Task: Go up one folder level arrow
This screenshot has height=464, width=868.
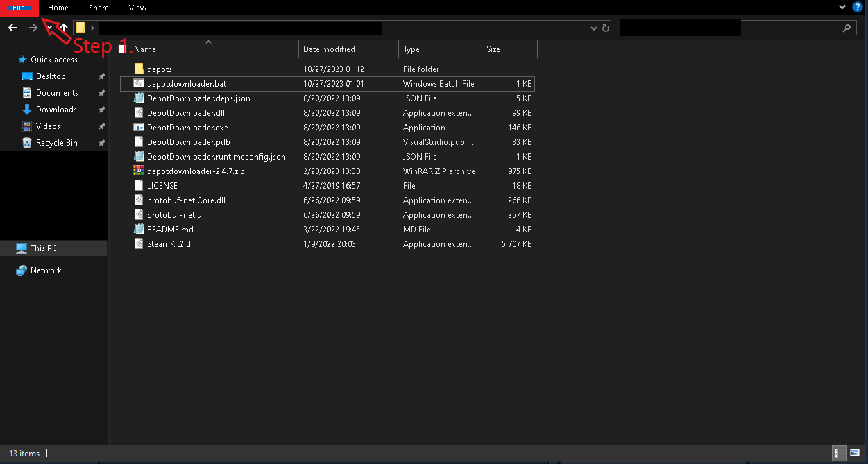Action: (x=64, y=28)
